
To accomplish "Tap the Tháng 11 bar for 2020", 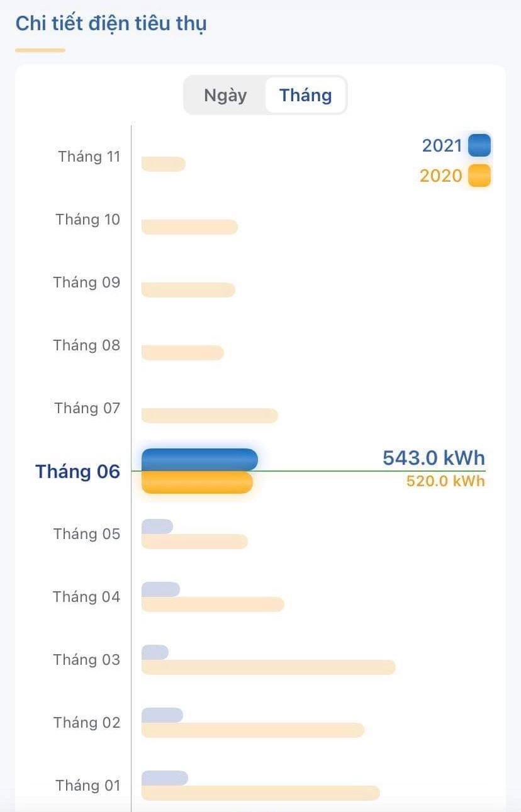I will (163, 164).
